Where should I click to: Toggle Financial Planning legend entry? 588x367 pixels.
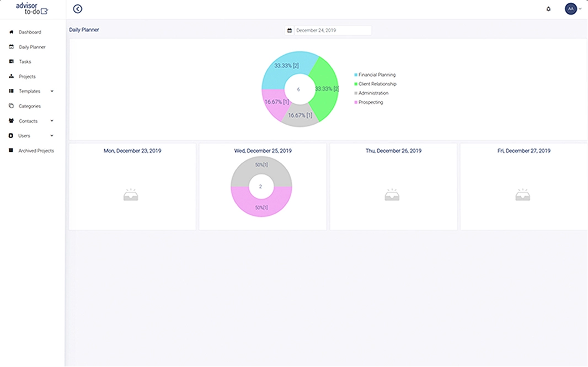pyautogui.click(x=377, y=75)
